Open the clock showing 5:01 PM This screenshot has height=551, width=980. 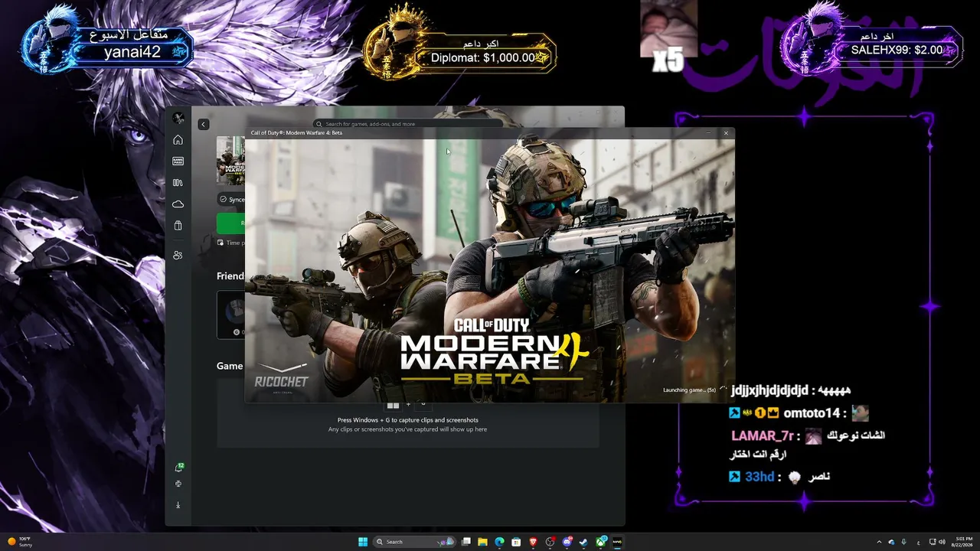tap(964, 542)
